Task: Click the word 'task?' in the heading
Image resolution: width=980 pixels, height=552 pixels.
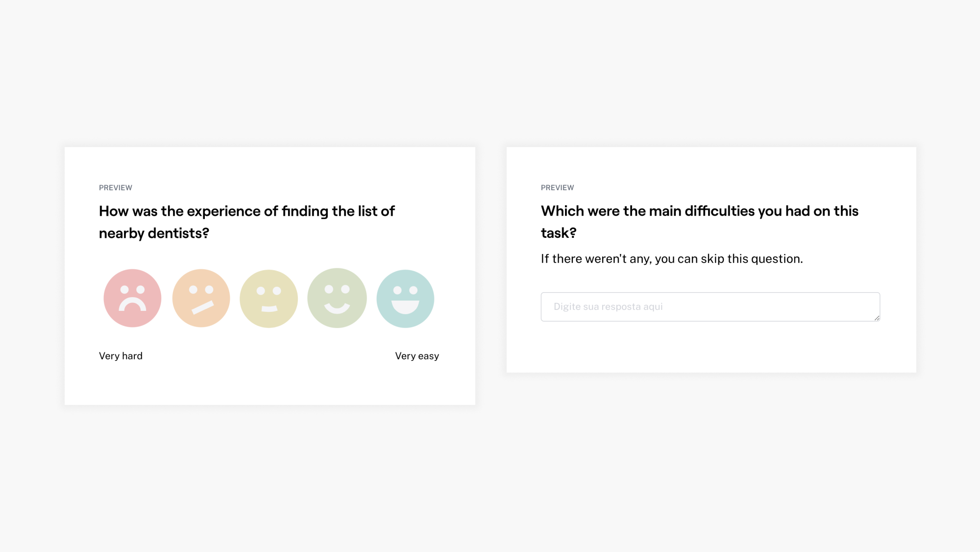Action: tap(558, 233)
